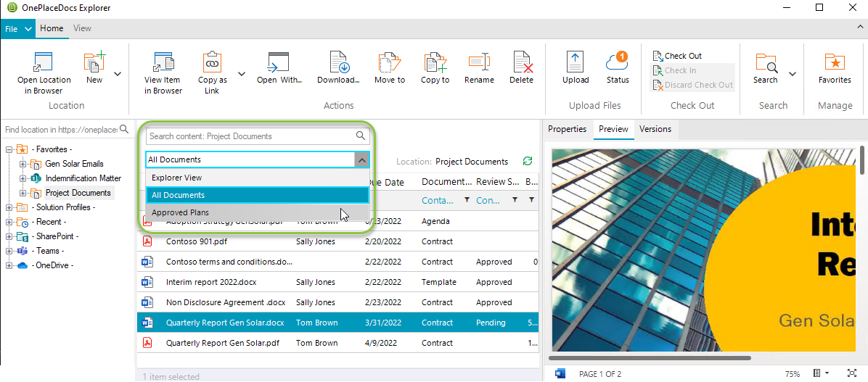The height and width of the screenshot is (382, 868).
Task: Click the Rename icon
Action: [480, 62]
